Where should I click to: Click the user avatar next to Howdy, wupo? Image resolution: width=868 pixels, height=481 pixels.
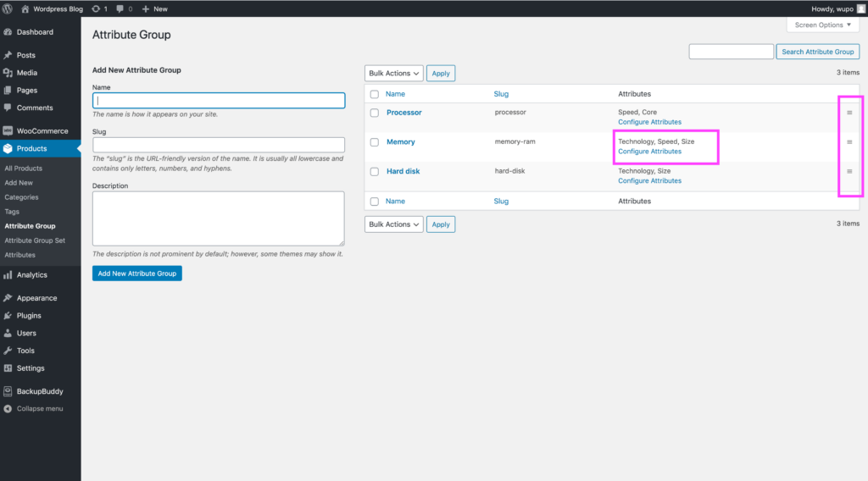[860, 8]
